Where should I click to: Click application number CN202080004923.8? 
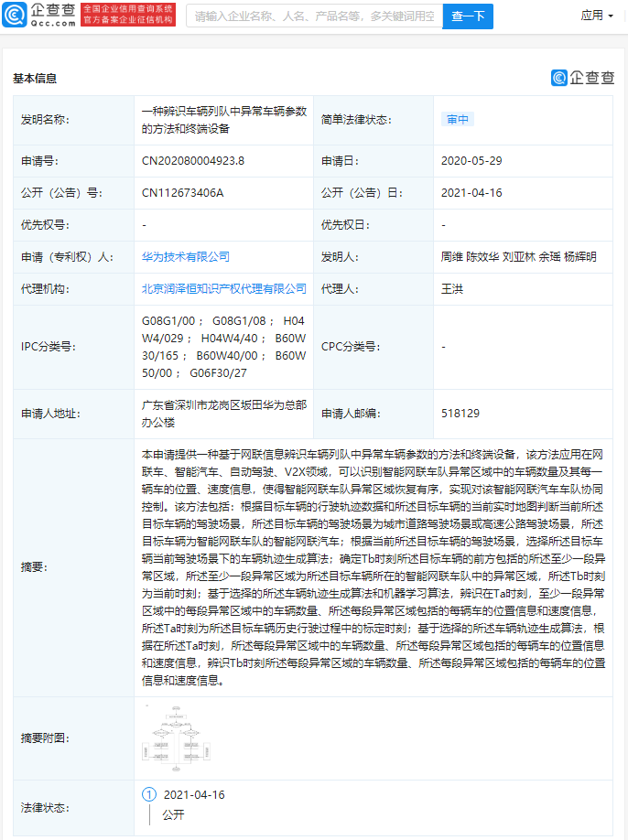193,161
